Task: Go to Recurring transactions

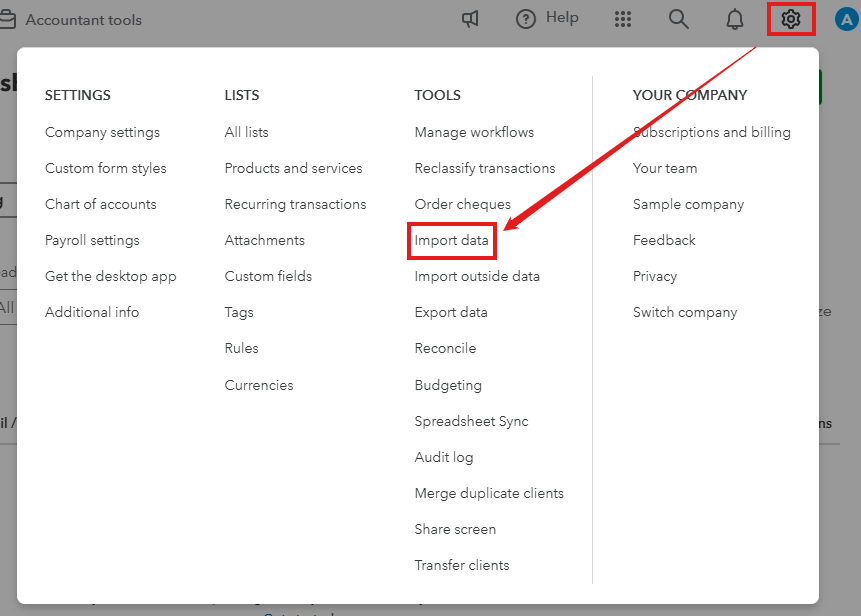Action: tap(295, 204)
